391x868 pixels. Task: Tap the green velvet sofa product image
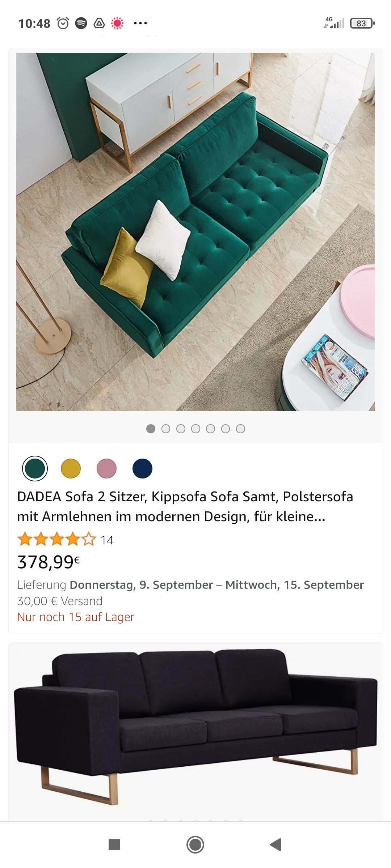click(x=195, y=232)
